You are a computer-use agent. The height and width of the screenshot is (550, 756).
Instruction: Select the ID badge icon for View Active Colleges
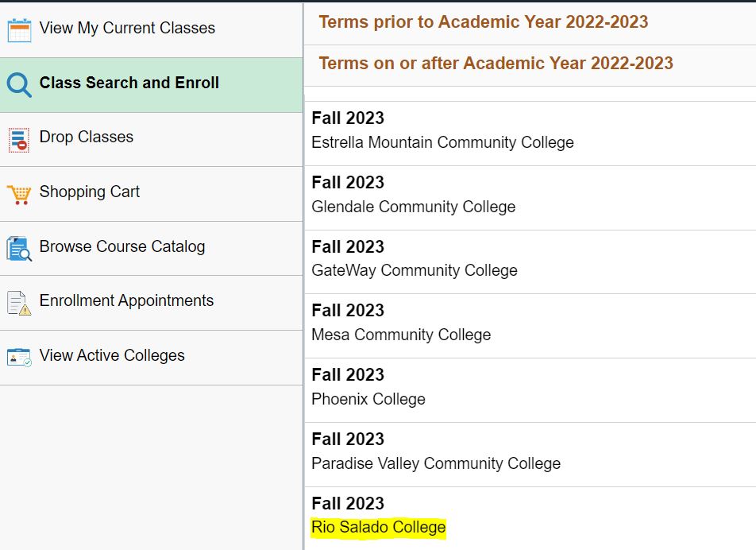point(18,356)
